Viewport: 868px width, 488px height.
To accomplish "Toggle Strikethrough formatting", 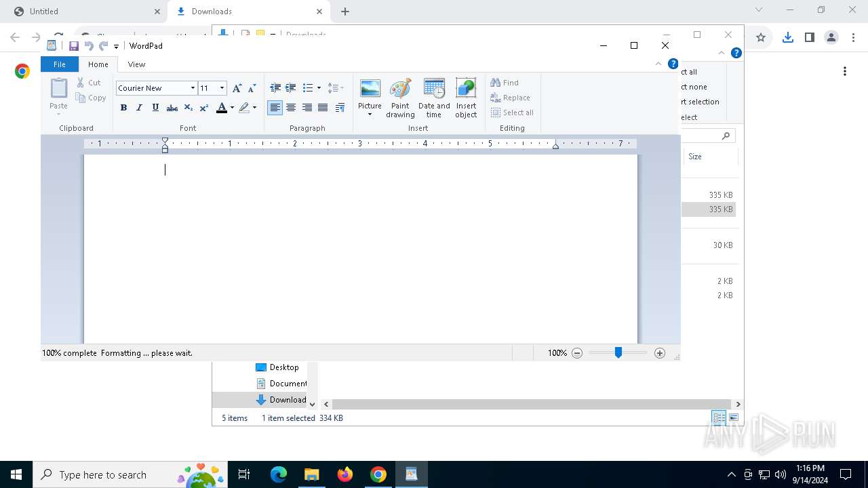I will pos(172,108).
